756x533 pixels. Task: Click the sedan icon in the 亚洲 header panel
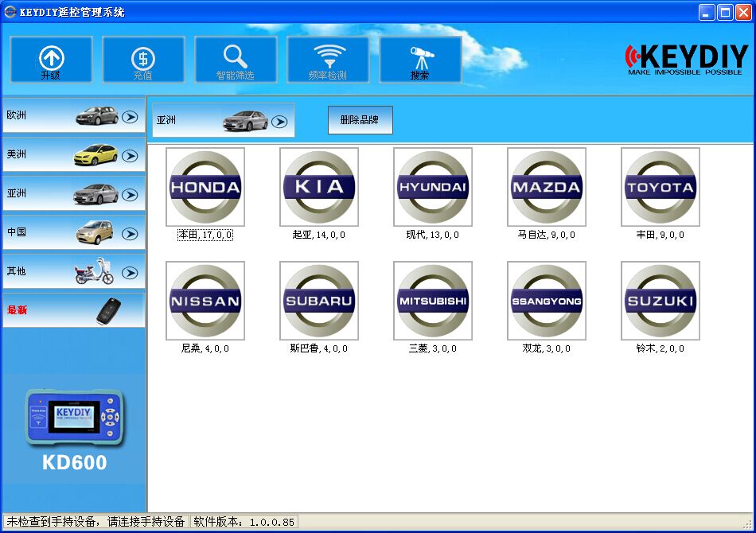245,120
